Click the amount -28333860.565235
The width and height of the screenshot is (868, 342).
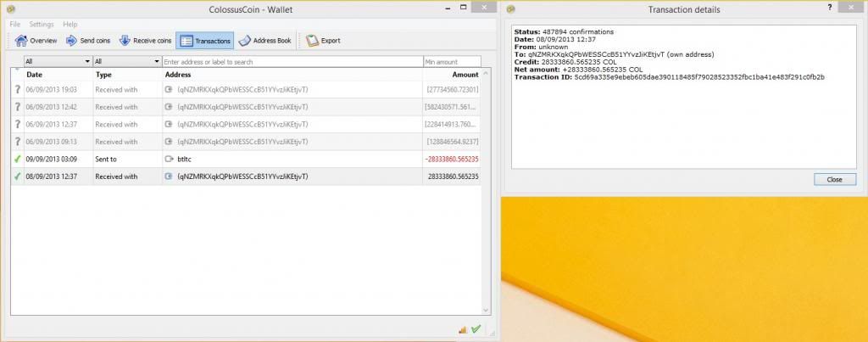[x=452, y=159]
